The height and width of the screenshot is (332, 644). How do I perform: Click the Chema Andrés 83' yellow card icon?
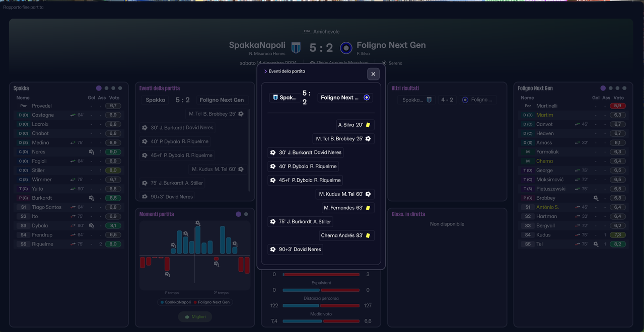[x=368, y=235]
